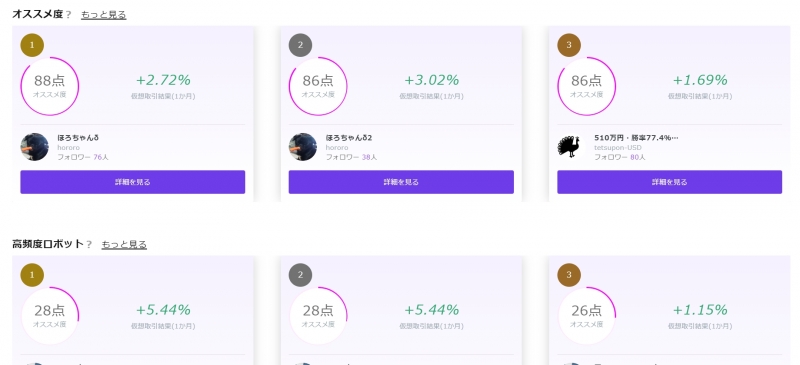Click the help question mark beside オススメ度 heading

click(x=69, y=15)
